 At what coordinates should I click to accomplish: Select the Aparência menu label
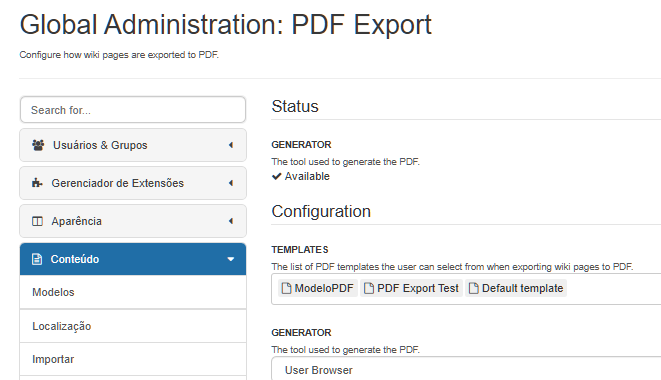pyautogui.click(x=76, y=221)
